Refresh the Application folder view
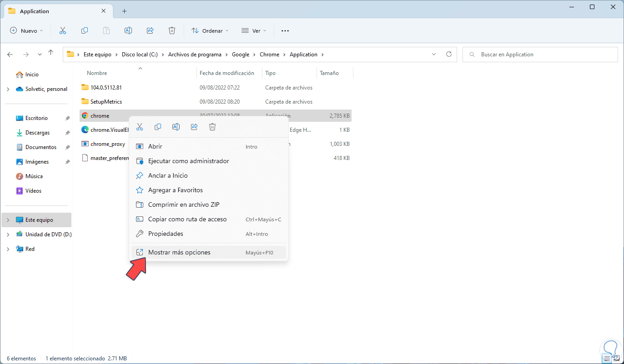The height and width of the screenshot is (364, 624). (x=449, y=54)
